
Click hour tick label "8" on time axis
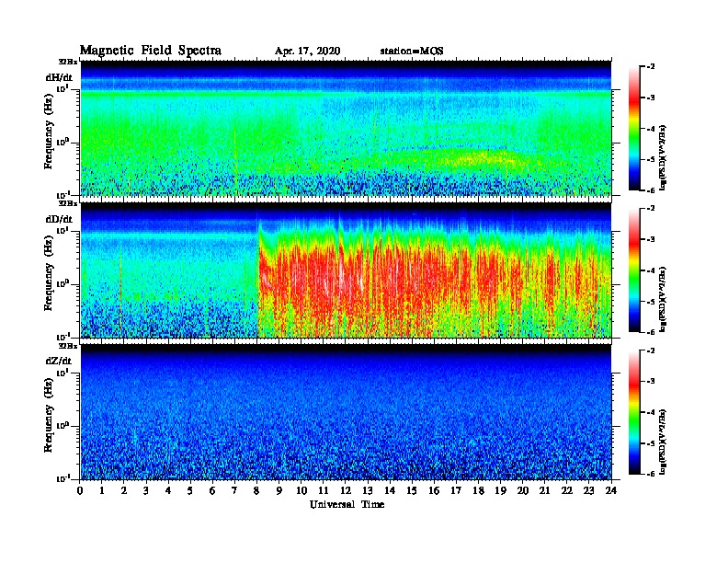tap(256, 491)
